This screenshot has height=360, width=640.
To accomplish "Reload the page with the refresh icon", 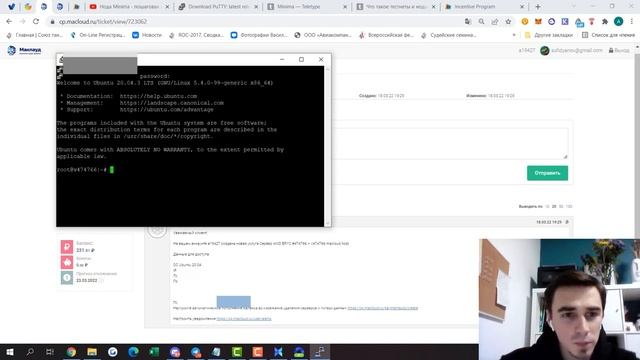I will [x=36, y=21].
